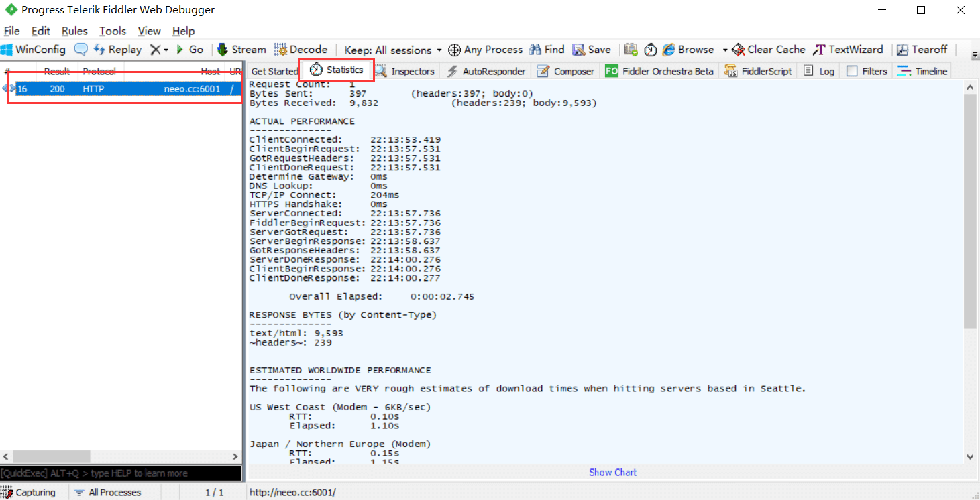Switch to the Get Started tab
Viewport: 980px width, 500px height.
[x=274, y=71]
